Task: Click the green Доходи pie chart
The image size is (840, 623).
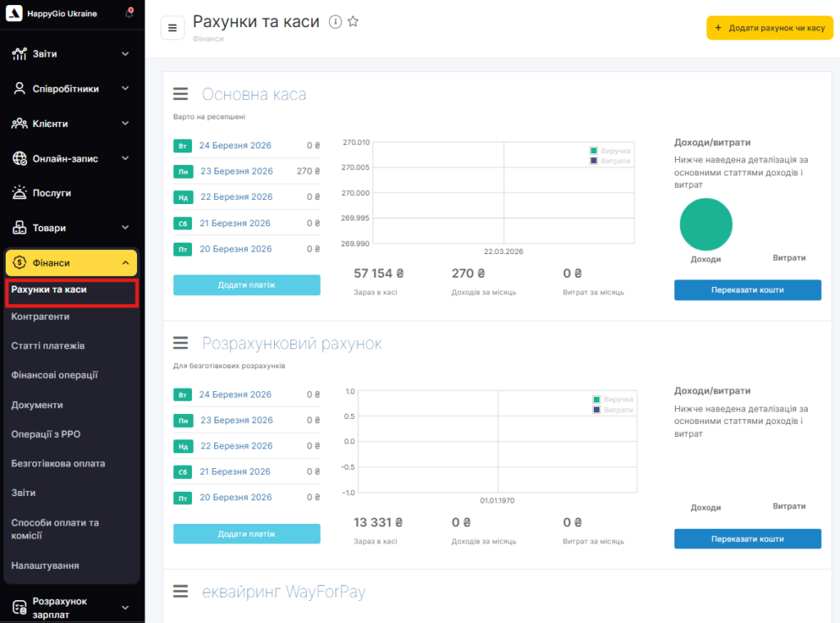Action: [705, 224]
